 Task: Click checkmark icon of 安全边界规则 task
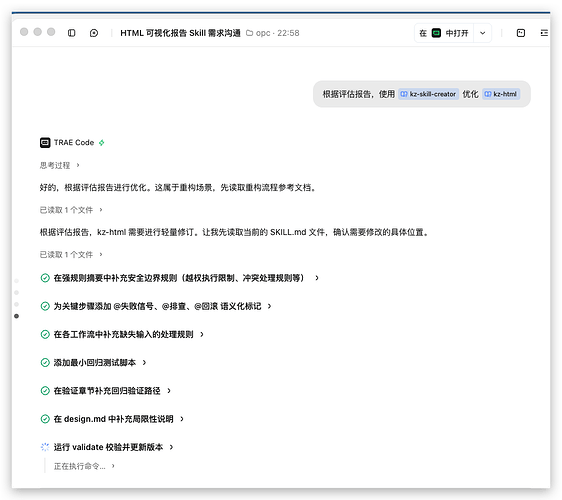(x=45, y=278)
